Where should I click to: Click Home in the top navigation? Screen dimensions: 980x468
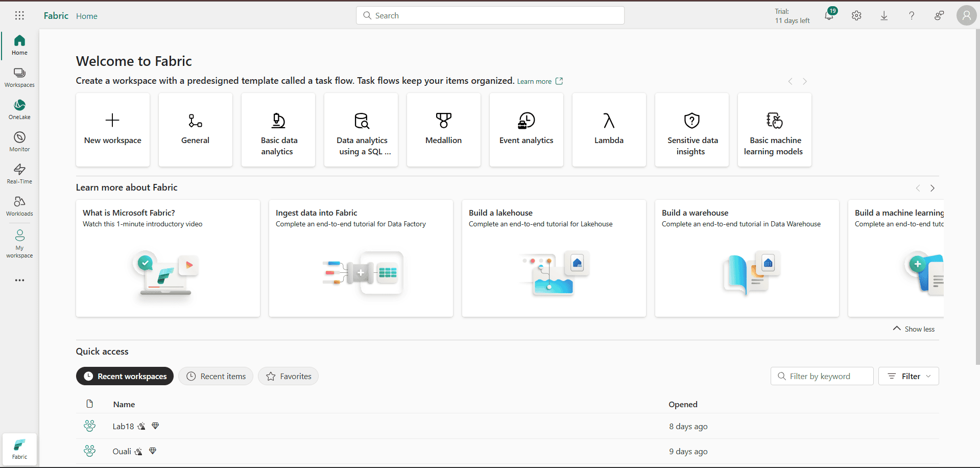pyautogui.click(x=86, y=16)
